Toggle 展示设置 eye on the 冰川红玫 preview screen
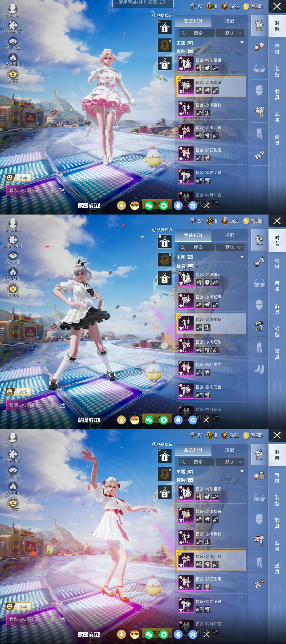 pos(13,472)
